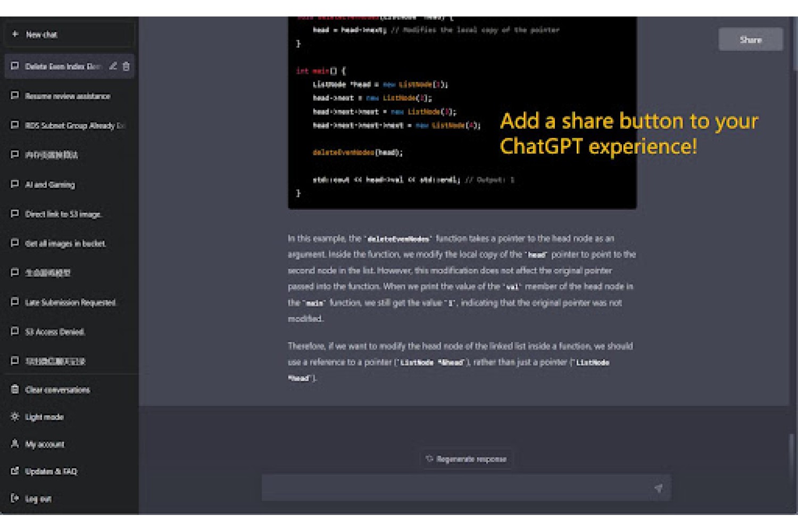
Task: Open the AI and Gaming conversation
Action: click(69, 185)
